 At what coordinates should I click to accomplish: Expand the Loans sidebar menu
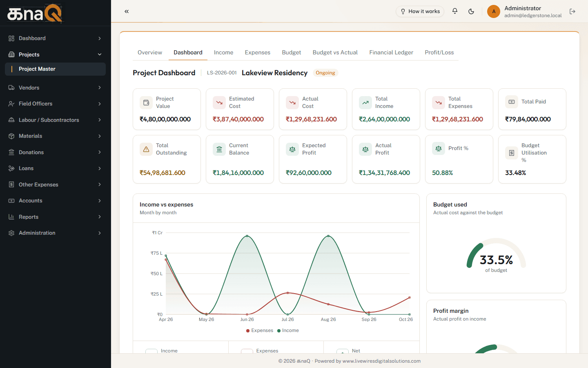click(x=55, y=168)
